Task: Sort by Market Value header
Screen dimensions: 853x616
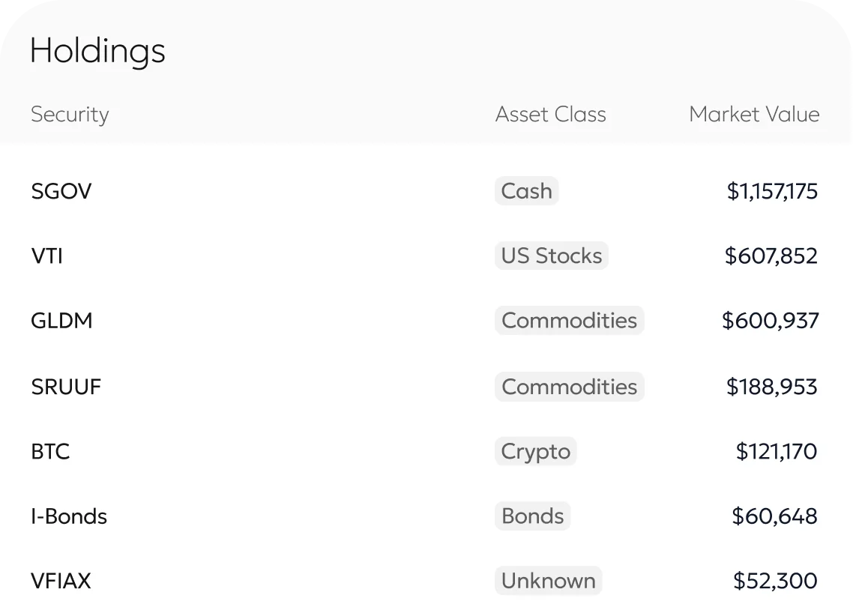Action: pos(753,115)
